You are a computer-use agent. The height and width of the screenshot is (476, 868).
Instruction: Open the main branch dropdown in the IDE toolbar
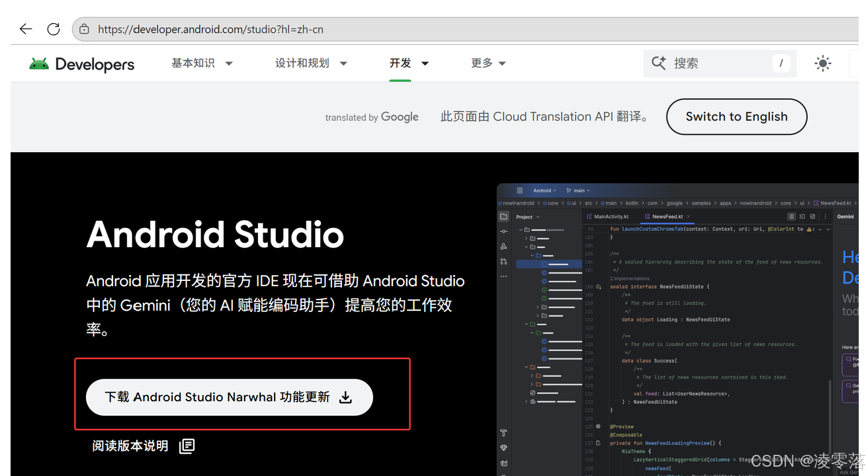coord(578,190)
